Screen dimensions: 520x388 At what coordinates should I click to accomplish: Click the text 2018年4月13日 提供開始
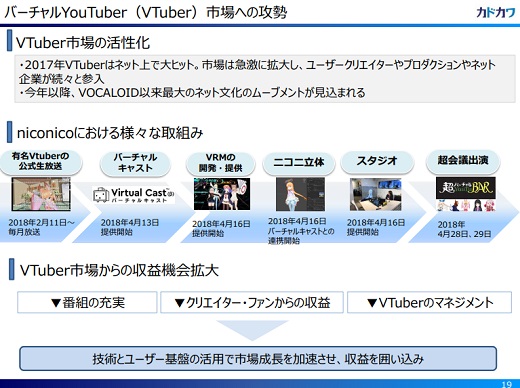point(130,227)
